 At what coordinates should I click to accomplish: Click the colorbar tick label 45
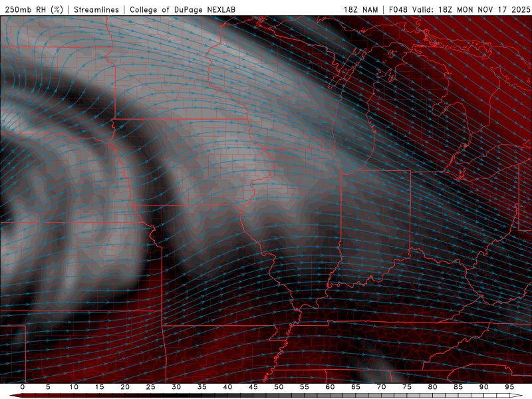[253, 387]
